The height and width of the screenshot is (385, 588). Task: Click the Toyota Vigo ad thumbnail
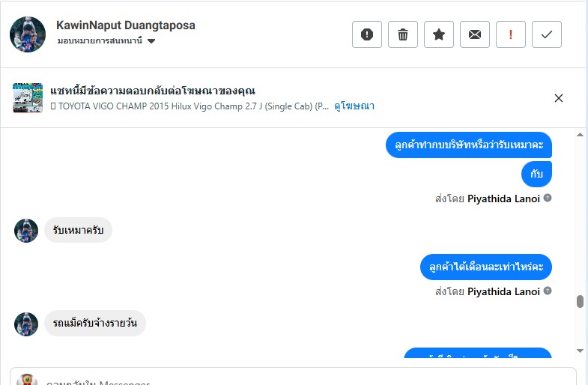click(28, 98)
